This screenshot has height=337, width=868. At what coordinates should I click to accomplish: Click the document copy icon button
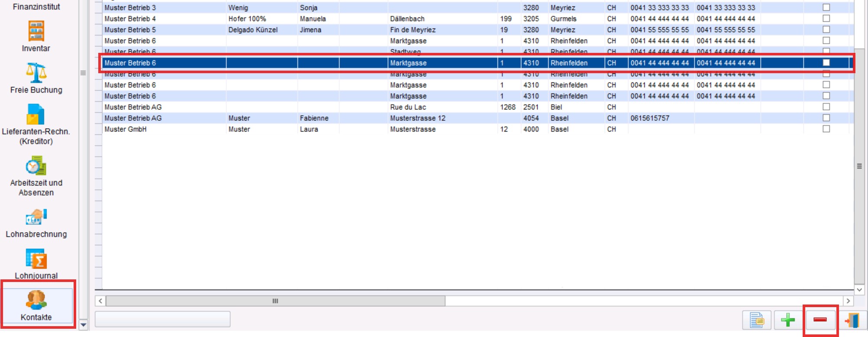point(756,320)
